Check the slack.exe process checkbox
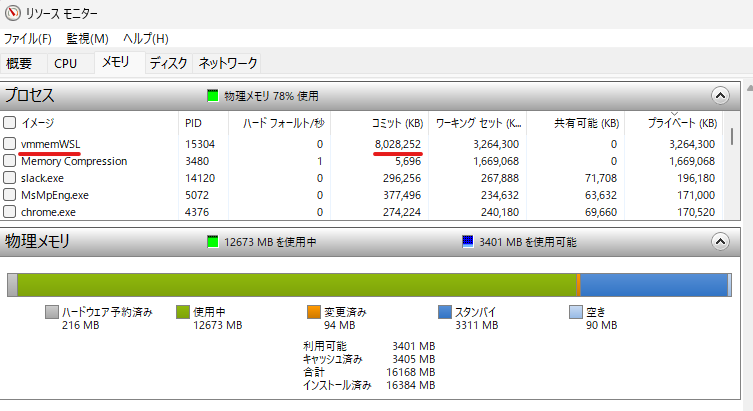Image resolution: width=753 pixels, height=411 pixels. pyautogui.click(x=10, y=178)
